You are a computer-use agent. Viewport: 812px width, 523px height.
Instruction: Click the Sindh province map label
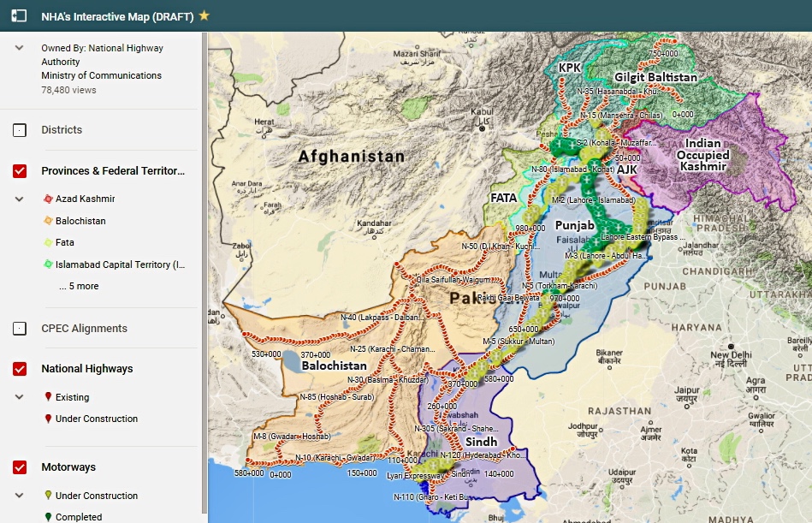pos(481,442)
